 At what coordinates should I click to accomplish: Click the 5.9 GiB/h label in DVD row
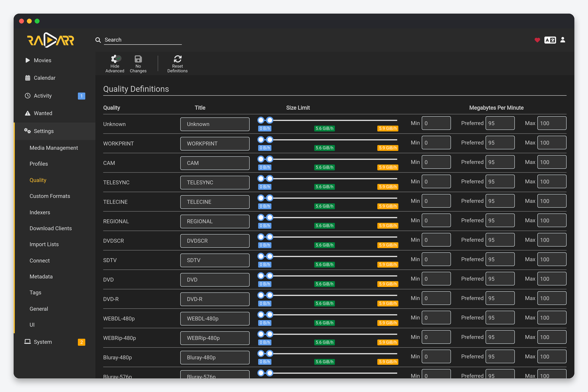pyautogui.click(x=388, y=284)
